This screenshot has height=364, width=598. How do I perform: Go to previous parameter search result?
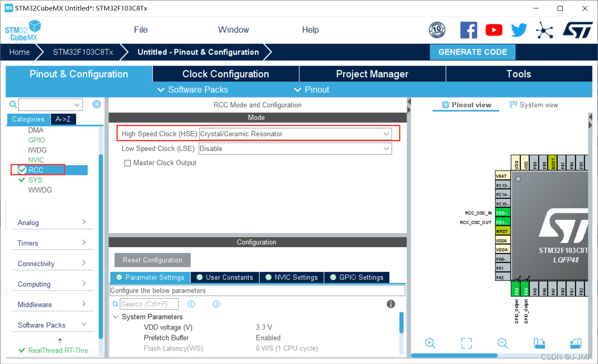point(191,304)
